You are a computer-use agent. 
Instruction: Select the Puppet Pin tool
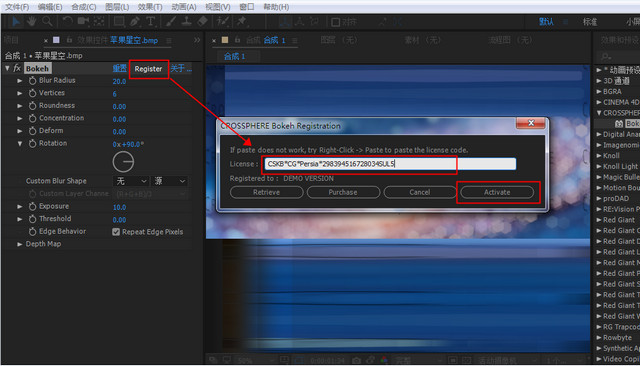pos(242,22)
